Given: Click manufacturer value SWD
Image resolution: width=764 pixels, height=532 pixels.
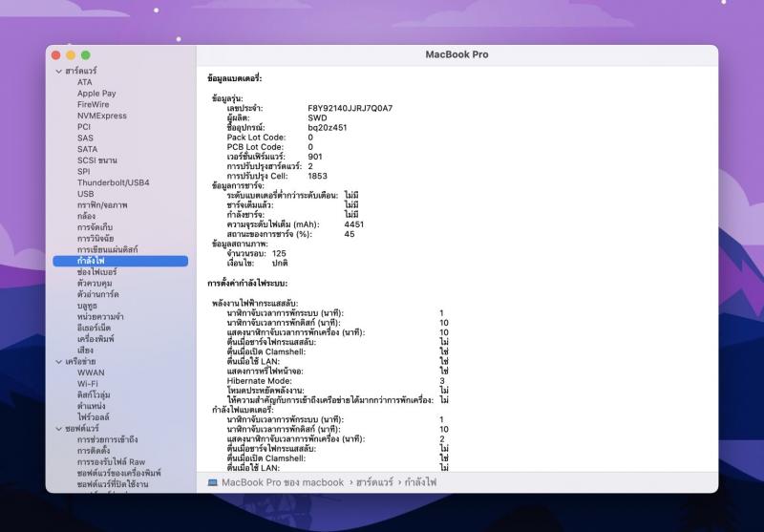Looking at the screenshot, I should [x=317, y=117].
